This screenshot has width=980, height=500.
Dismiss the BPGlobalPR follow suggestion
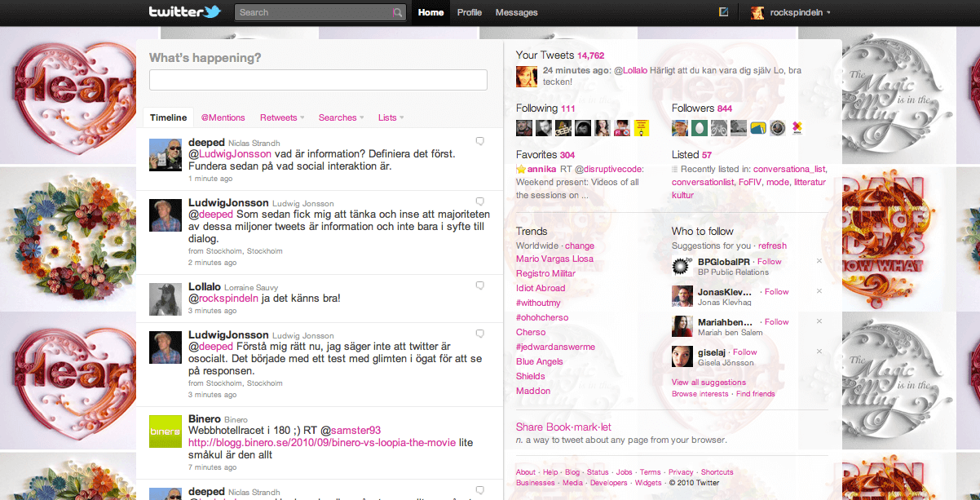(819, 261)
